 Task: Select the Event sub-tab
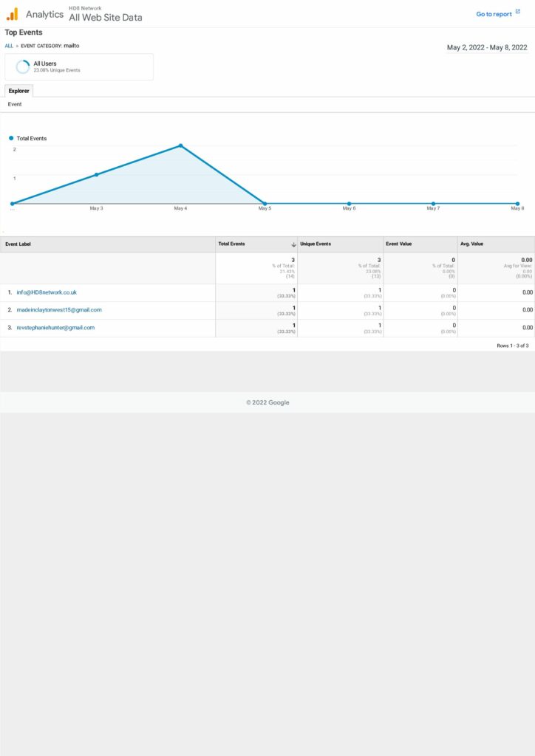[x=15, y=105]
